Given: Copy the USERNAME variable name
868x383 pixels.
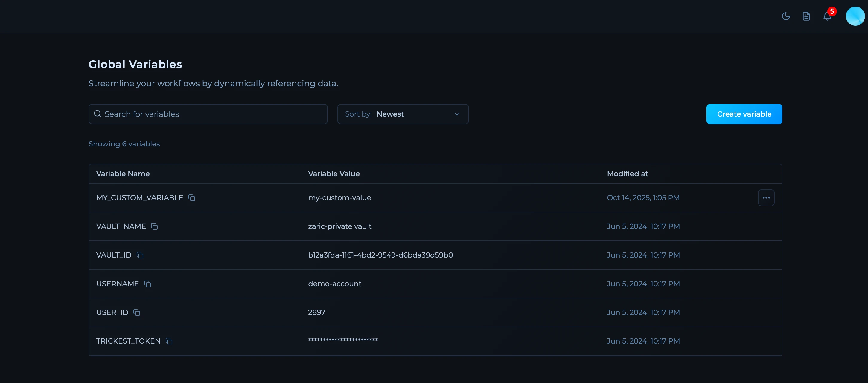Looking at the screenshot, I should point(147,284).
